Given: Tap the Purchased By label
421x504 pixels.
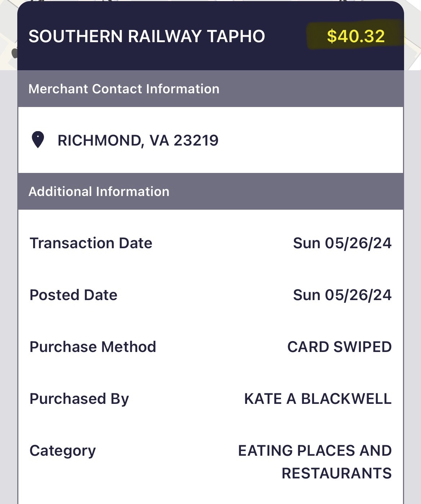Looking at the screenshot, I should (79, 399).
